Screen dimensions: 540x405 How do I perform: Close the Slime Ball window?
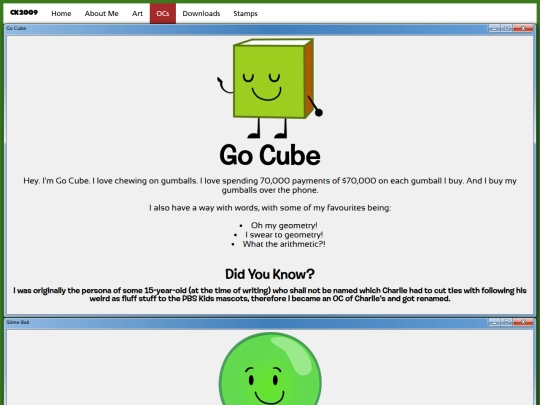click(x=523, y=322)
